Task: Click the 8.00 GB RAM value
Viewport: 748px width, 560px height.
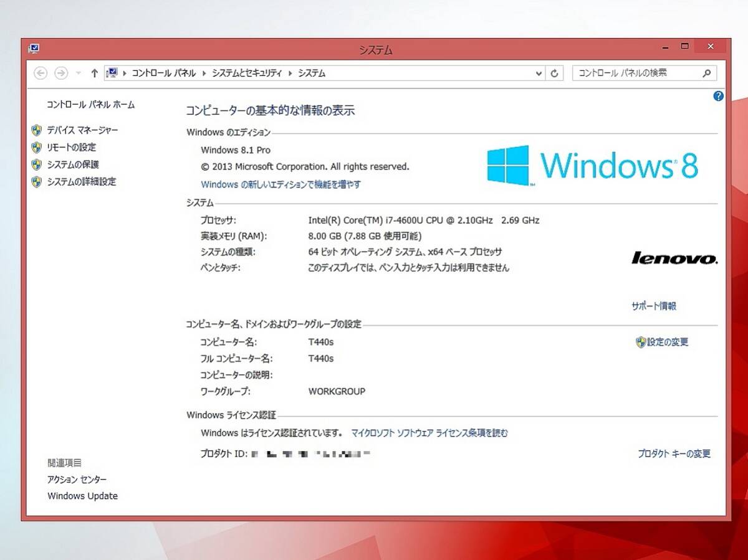Action: (365, 236)
